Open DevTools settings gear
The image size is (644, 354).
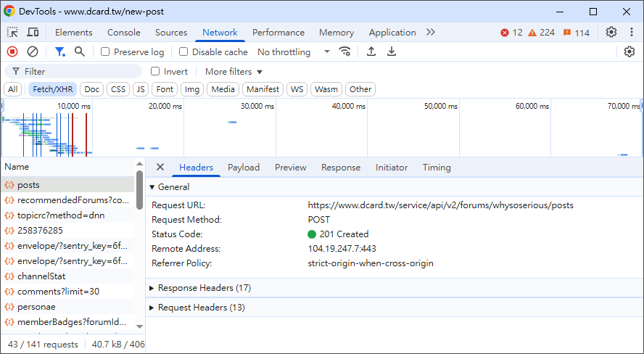pos(611,32)
